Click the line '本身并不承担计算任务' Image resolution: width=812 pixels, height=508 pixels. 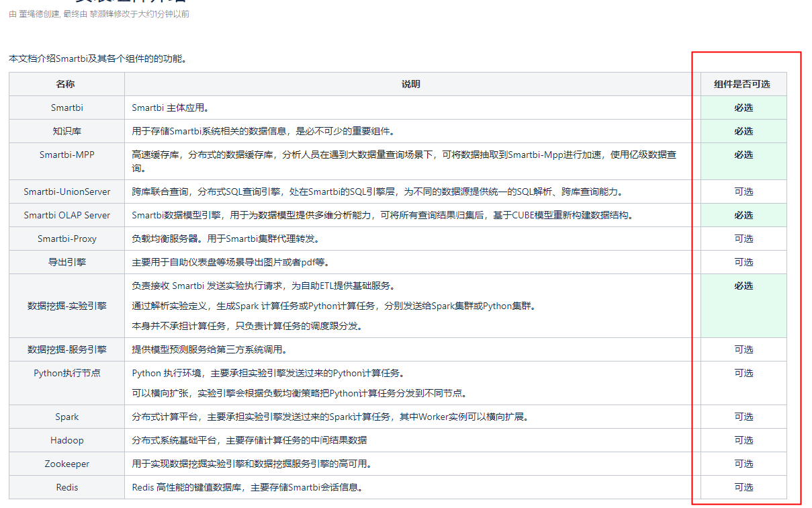pos(247,326)
